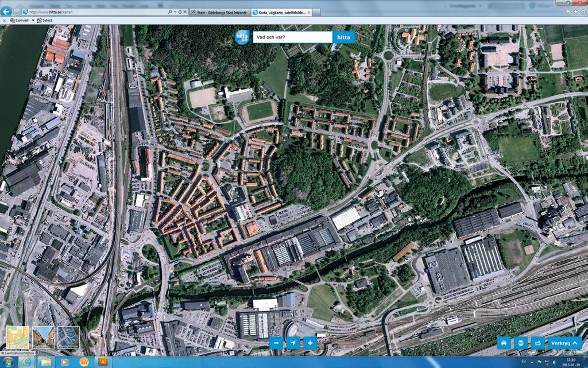Open the Convert dropdown arrow

pyautogui.click(x=33, y=20)
